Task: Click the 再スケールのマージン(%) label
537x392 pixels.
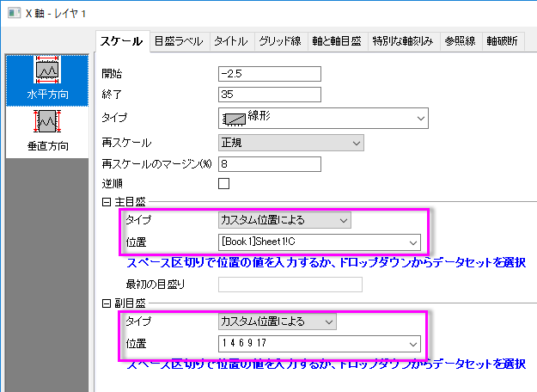Action: click(157, 164)
